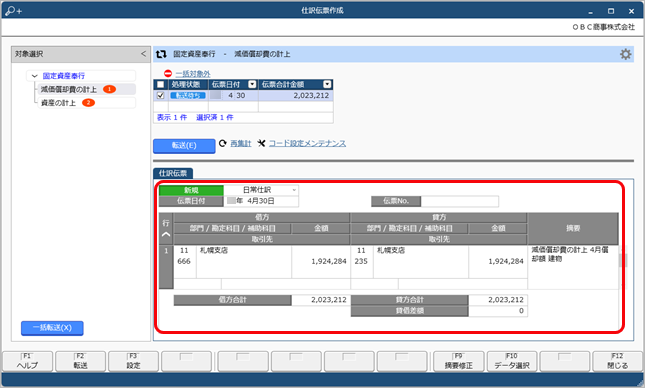Click credit account code 235
This screenshot has height=388, width=645.
coord(361,261)
